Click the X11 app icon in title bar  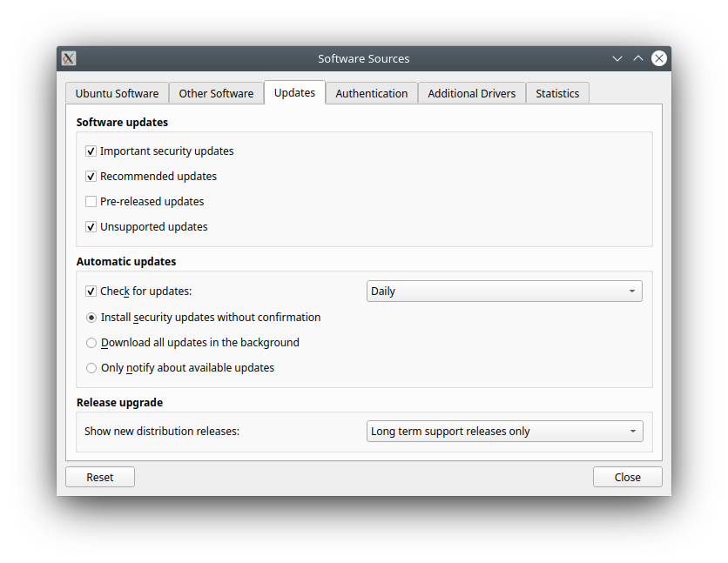click(x=69, y=58)
